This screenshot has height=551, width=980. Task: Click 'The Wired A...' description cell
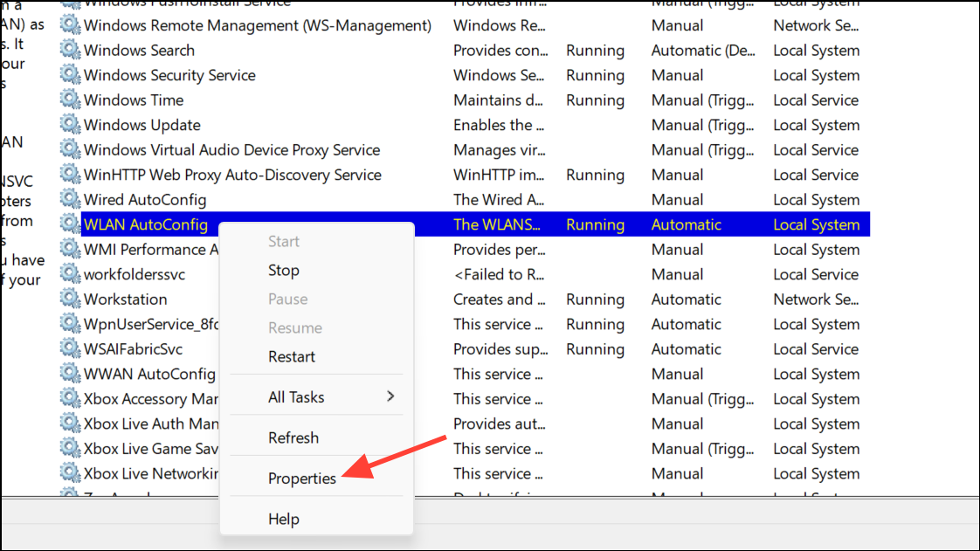499,200
